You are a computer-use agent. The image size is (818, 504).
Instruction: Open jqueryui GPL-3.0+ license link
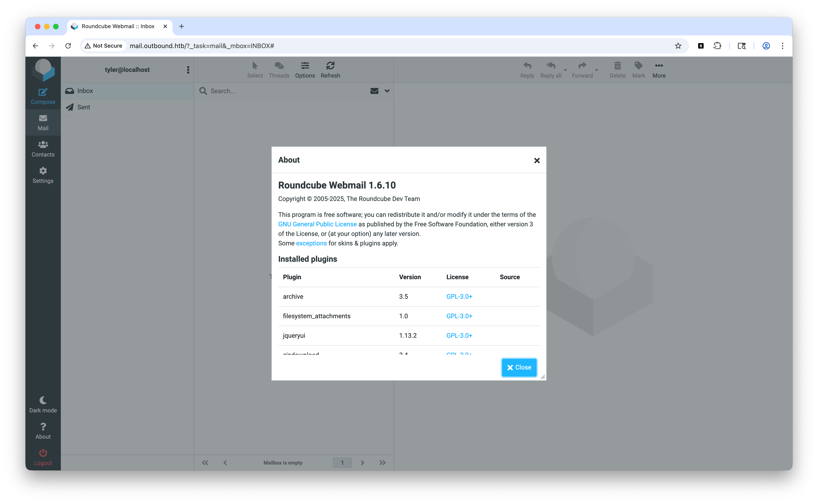(459, 335)
